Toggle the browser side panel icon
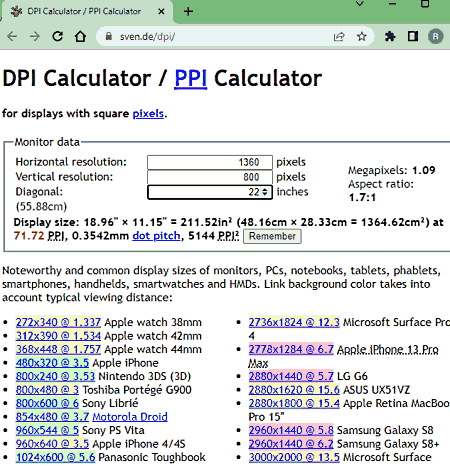 [x=413, y=36]
